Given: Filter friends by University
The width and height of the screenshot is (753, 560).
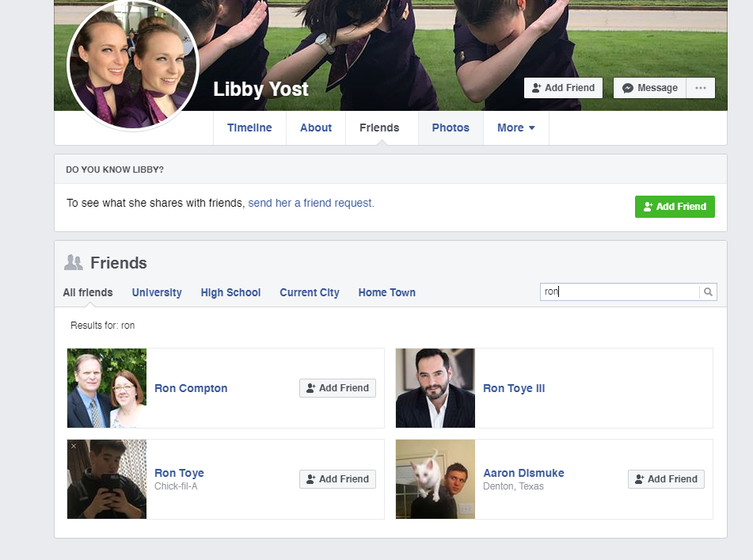Looking at the screenshot, I should tap(157, 292).
